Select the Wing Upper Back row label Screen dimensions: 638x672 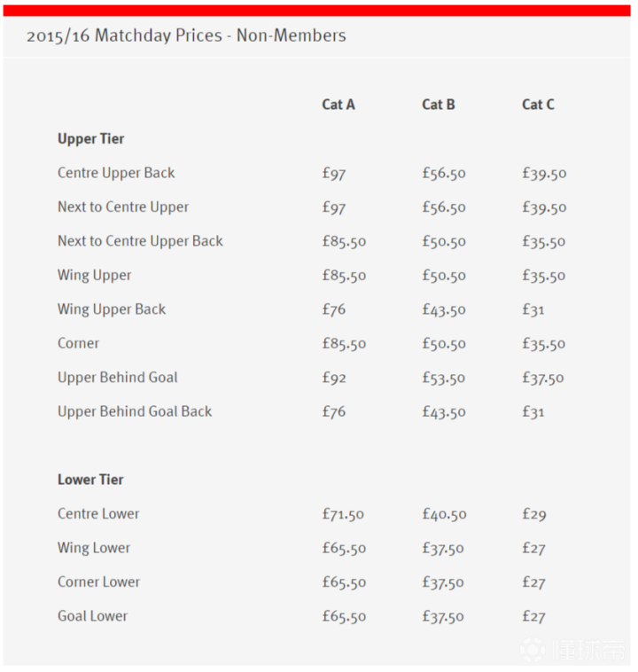click(x=112, y=309)
